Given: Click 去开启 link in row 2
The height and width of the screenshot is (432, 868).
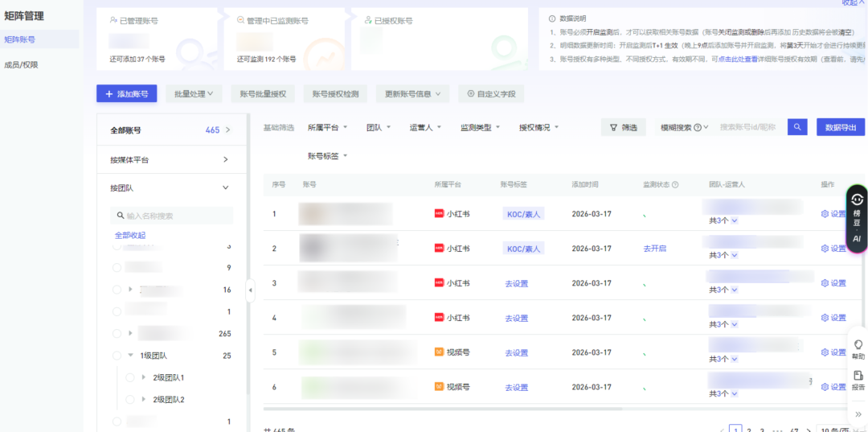Looking at the screenshot, I should pyautogui.click(x=654, y=249).
